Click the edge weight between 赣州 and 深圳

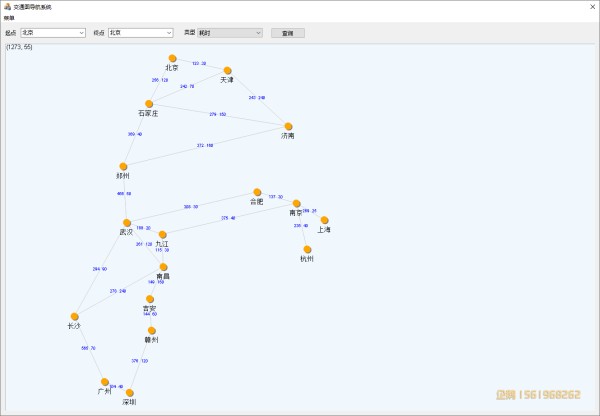(x=140, y=361)
